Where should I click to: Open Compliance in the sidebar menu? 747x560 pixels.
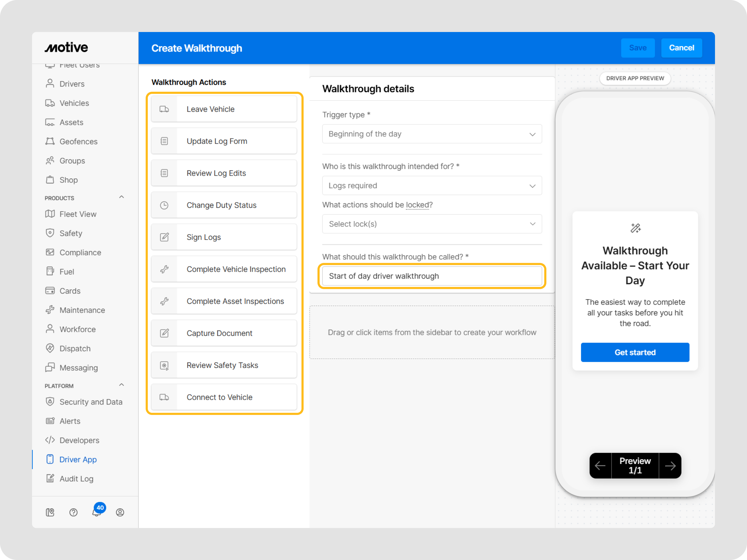[x=80, y=253]
